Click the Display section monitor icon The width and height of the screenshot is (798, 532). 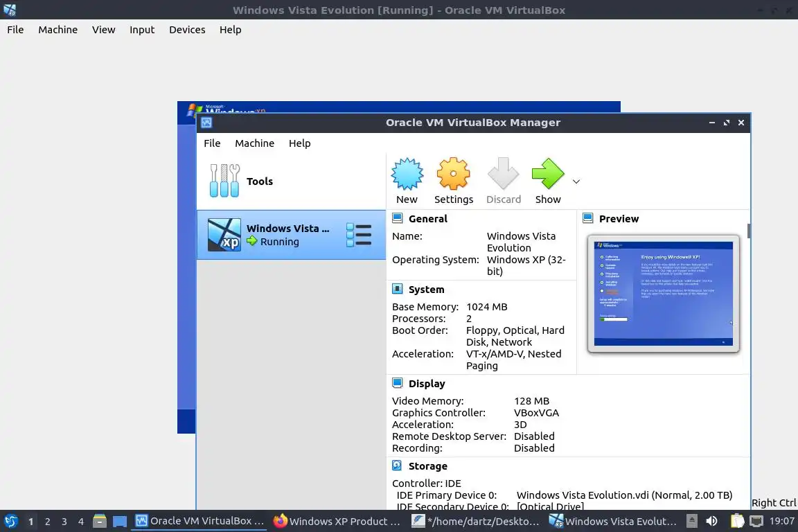tap(398, 383)
